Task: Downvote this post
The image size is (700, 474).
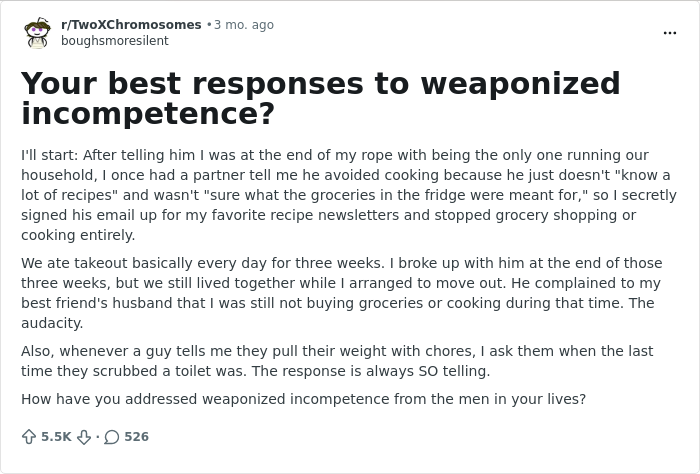Action: click(84, 437)
